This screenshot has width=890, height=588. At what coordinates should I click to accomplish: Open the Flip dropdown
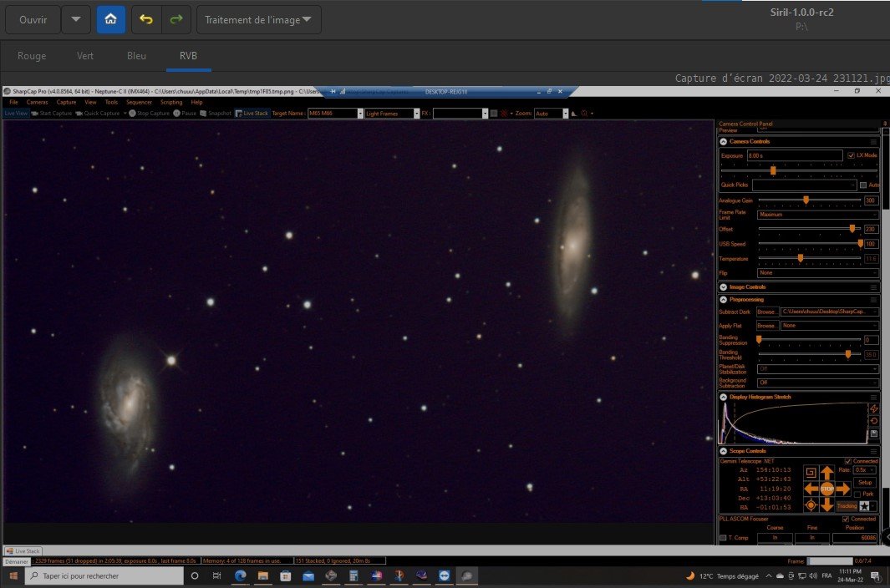point(817,273)
